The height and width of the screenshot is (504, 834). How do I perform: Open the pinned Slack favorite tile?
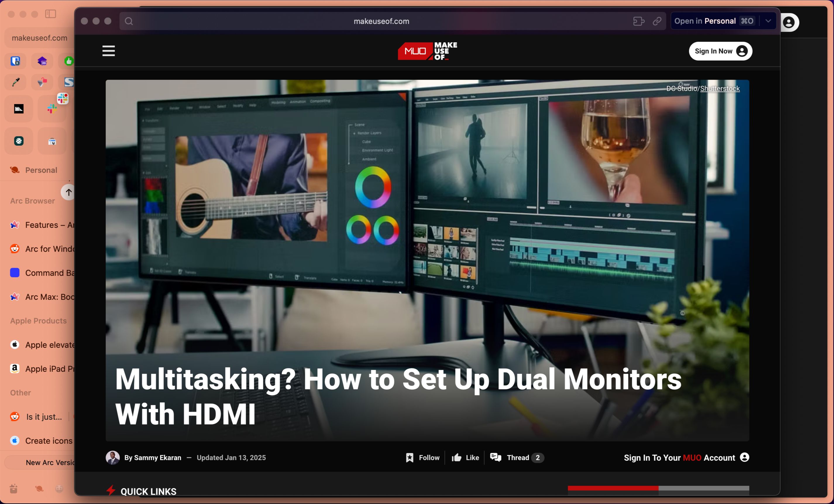pos(52,109)
